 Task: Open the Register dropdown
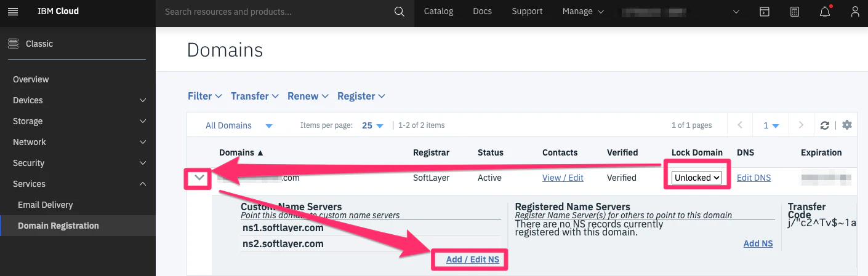[361, 96]
